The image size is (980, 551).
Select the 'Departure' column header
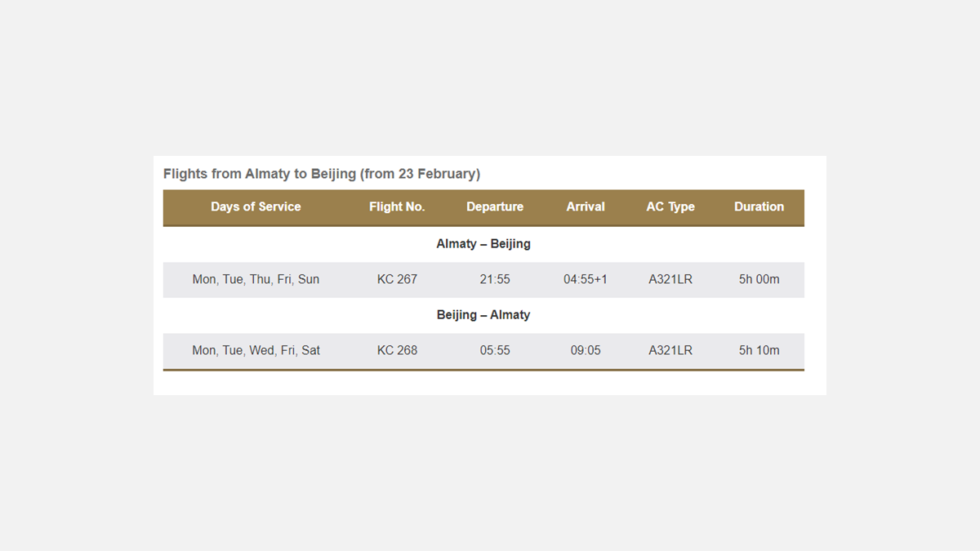(495, 207)
